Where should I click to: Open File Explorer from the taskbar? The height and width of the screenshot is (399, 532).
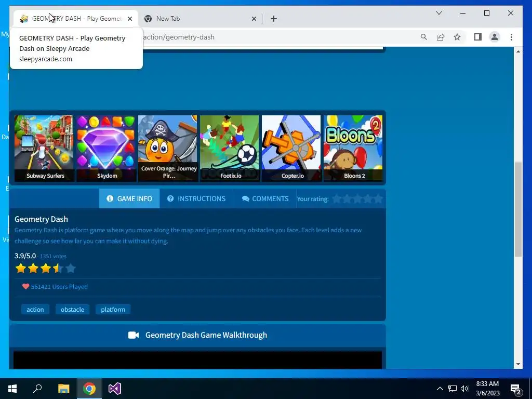(63, 389)
